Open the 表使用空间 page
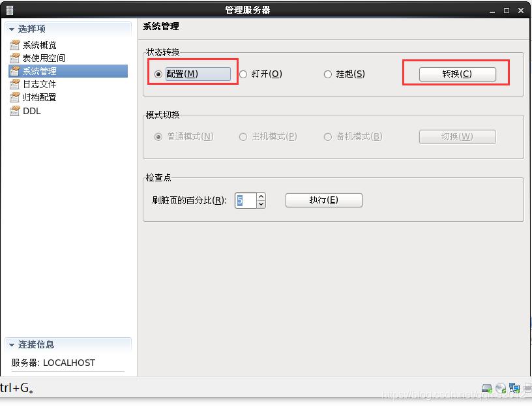Viewport: 532px width, 407px height. point(44,58)
